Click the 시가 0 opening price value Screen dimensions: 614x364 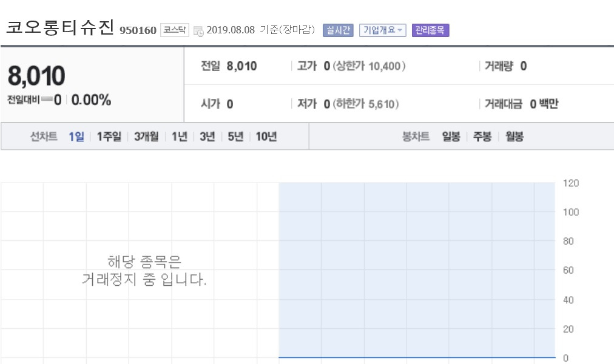click(230, 104)
